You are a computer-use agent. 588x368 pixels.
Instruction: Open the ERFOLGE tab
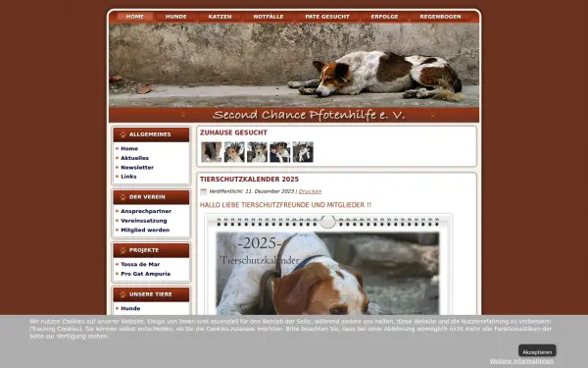click(384, 17)
